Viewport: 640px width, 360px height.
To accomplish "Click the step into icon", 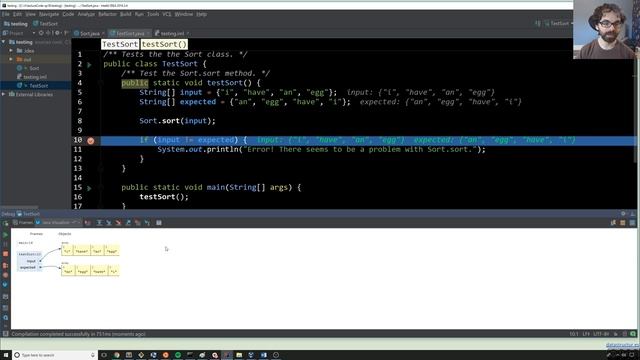I will [x=109, y=223].
